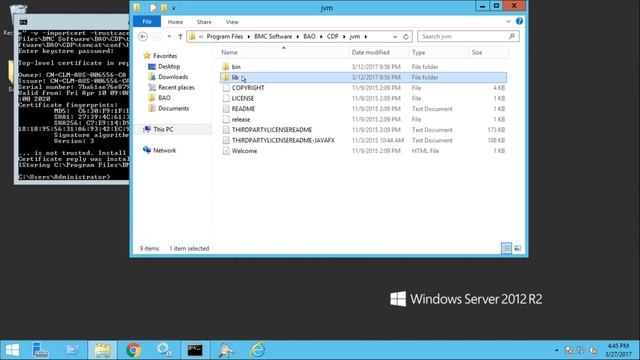
Task: Select CDP in address breadcrumb
Action: tap(332, 37)
